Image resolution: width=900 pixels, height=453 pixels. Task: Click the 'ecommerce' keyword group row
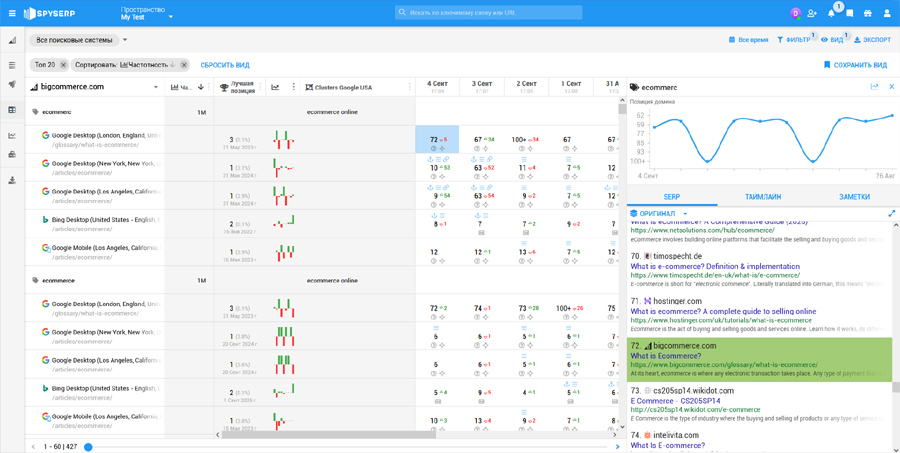[x=95, y=281]
